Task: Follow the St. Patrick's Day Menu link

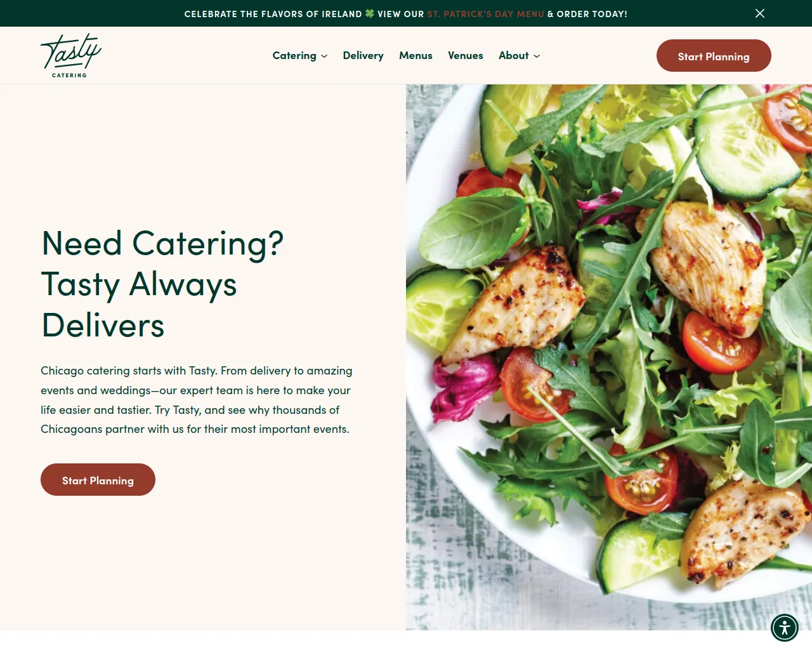Action: click(x=485, y=14)
